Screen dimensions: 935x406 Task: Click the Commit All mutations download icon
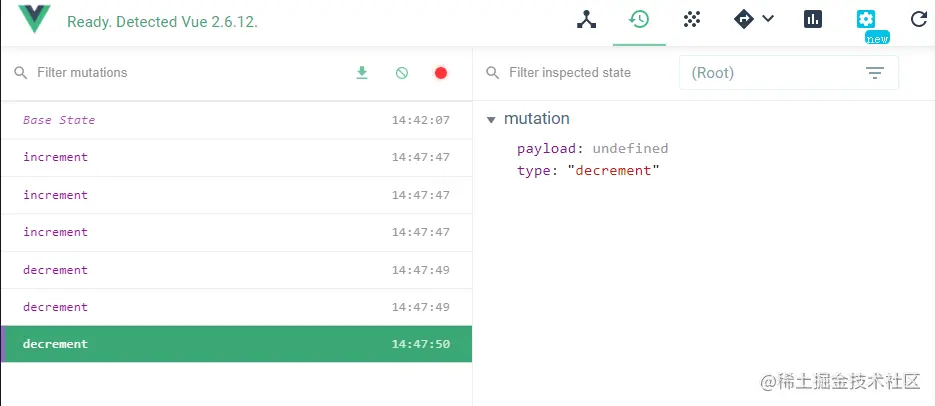(x=362, y=73)
